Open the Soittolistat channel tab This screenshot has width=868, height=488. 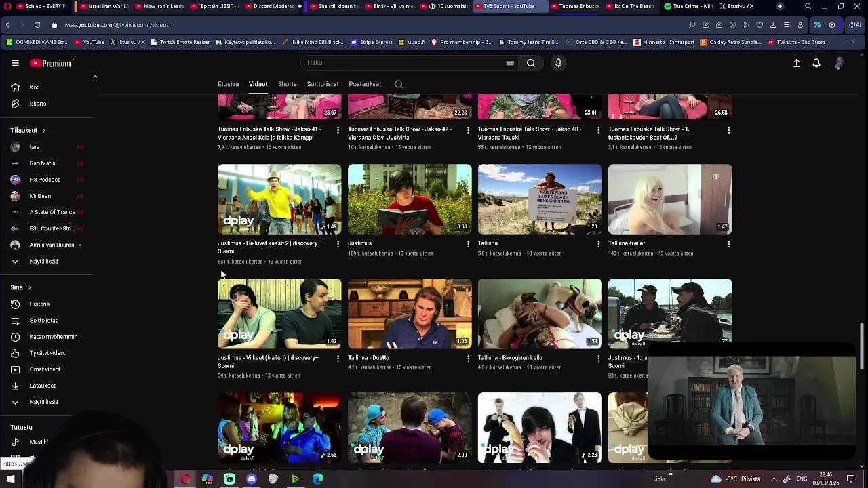tap(323, 84)
